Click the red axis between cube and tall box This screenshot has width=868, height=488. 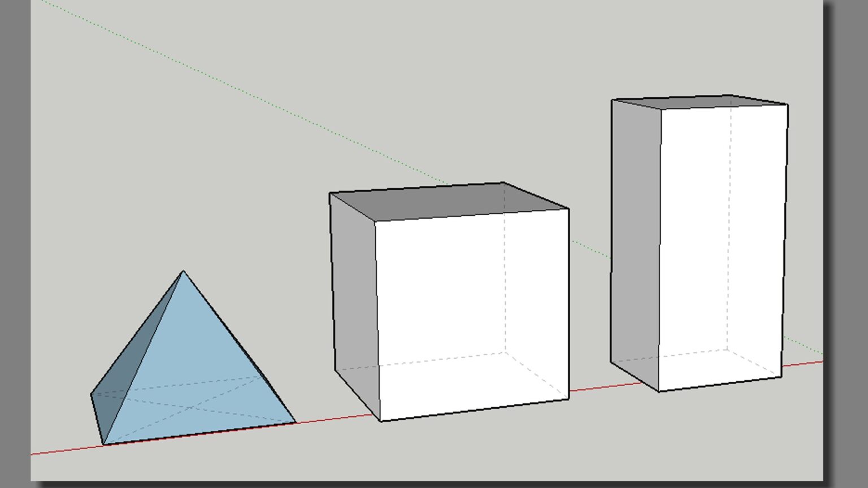[605, 387]
